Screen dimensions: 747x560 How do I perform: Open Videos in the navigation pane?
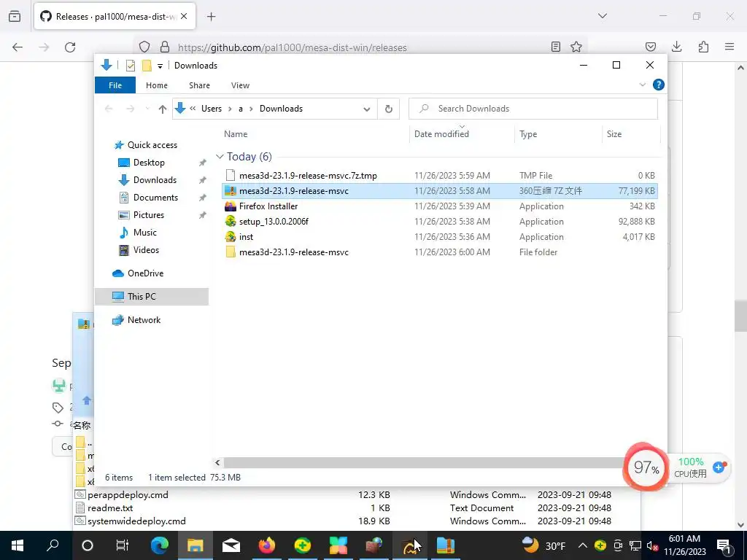[x=146, y=250]
